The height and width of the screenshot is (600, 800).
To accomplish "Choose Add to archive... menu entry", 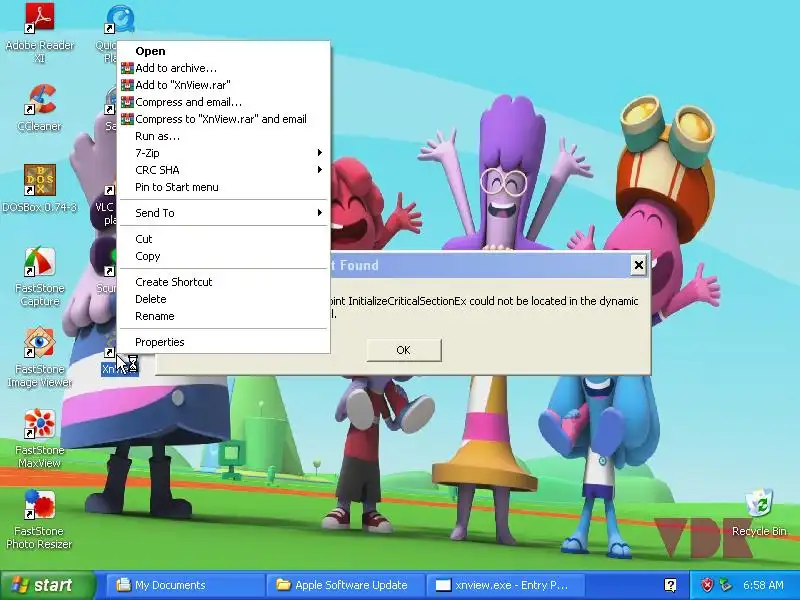I will coord(223,68).
